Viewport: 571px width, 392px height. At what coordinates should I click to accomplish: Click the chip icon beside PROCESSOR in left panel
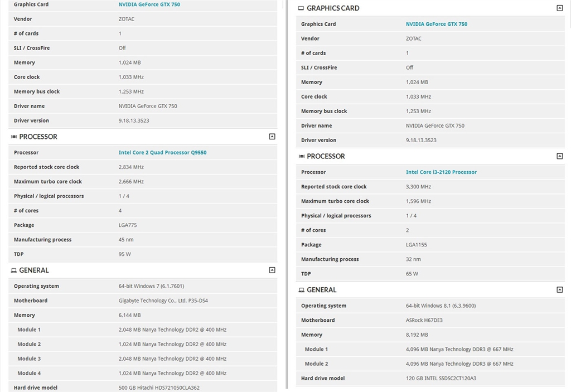click(14, 137)
